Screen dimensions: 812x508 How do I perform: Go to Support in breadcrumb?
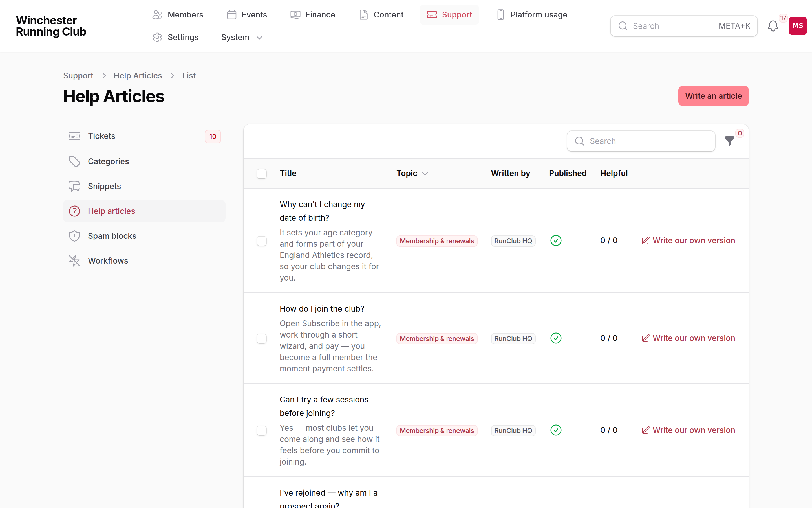(78, 76)
